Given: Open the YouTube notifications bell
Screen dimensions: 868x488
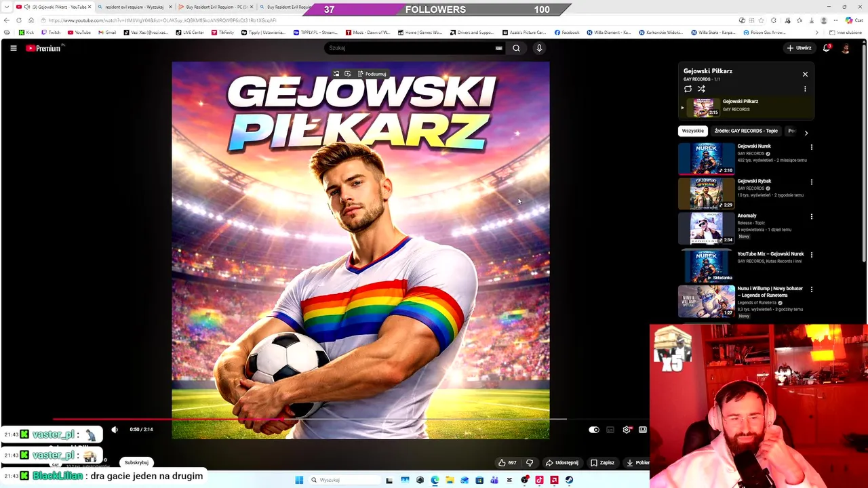Looking at the screenshot, I should pyautogui.click(x=827, y=48).
